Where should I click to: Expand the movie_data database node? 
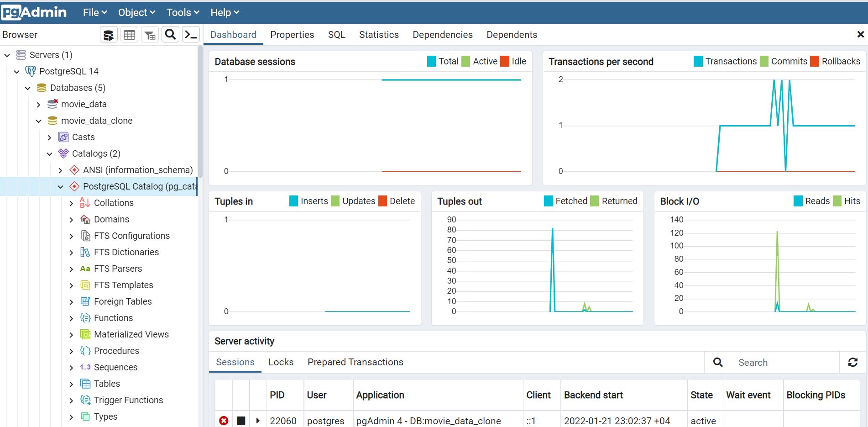click(x=39, y=105)
